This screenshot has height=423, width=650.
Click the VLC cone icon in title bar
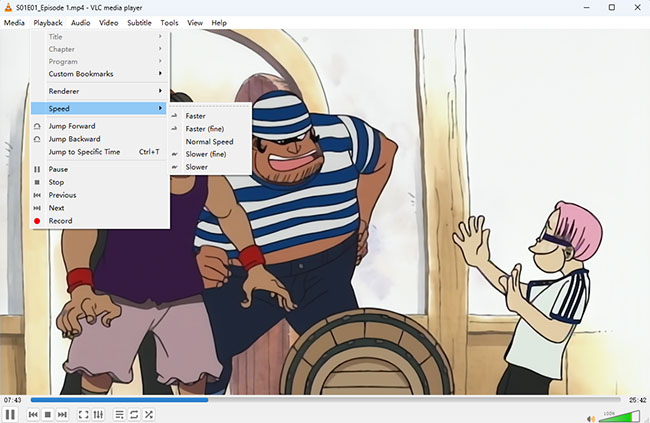pos(8,7)
